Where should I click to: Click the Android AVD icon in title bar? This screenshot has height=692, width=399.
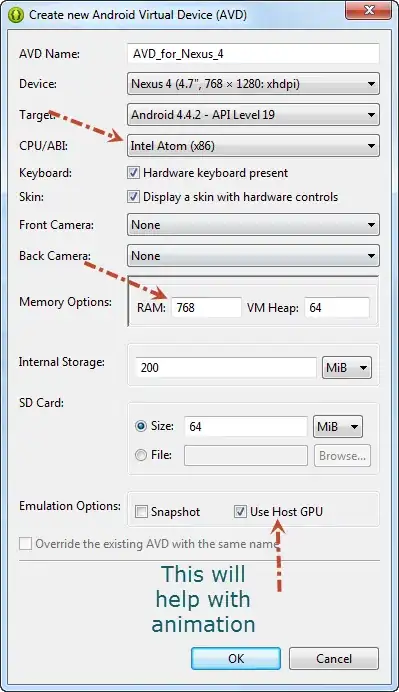click(x=16, y=15)
